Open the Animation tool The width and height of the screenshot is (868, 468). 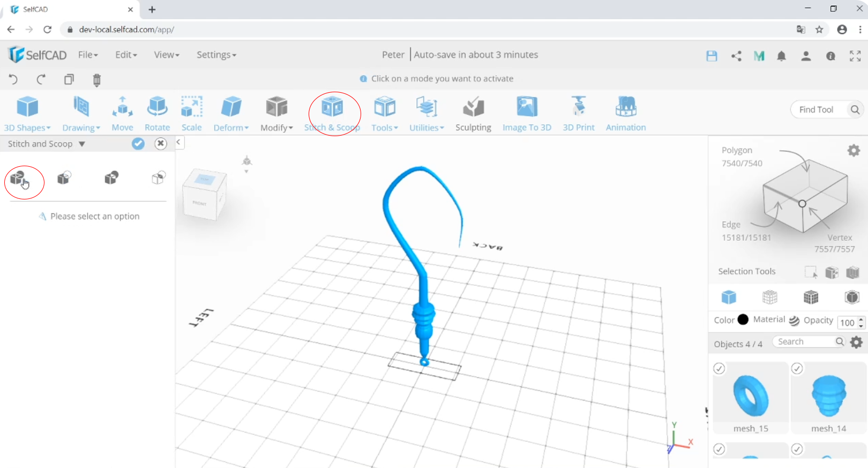626,114
